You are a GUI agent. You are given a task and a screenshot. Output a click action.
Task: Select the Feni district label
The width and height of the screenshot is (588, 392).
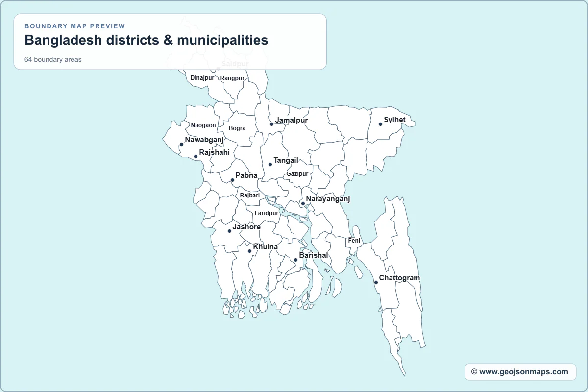click(354, 241)
